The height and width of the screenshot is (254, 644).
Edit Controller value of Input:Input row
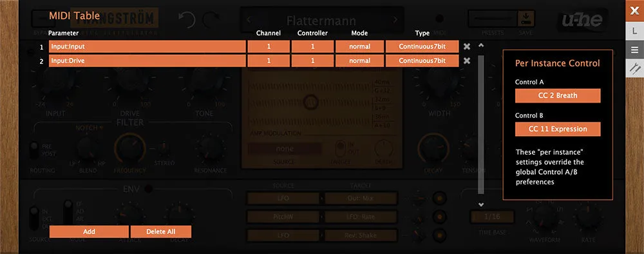[x=312, y=46]
